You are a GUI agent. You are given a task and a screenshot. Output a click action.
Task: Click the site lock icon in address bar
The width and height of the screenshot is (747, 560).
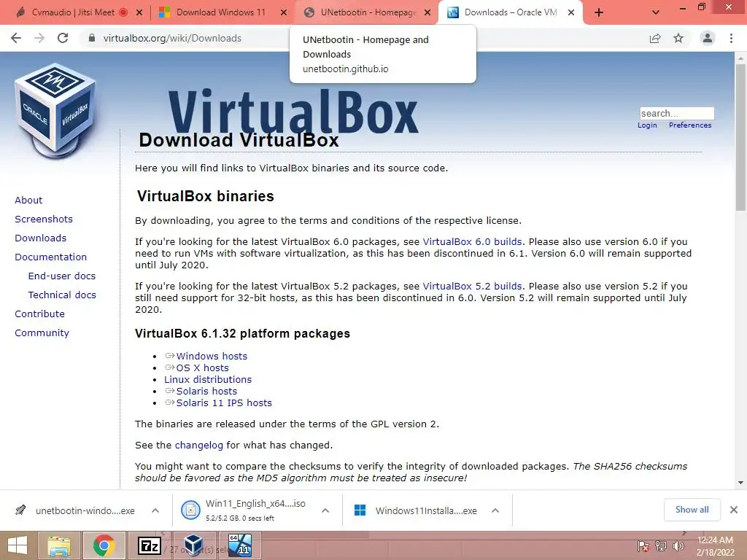coord(92,38)
